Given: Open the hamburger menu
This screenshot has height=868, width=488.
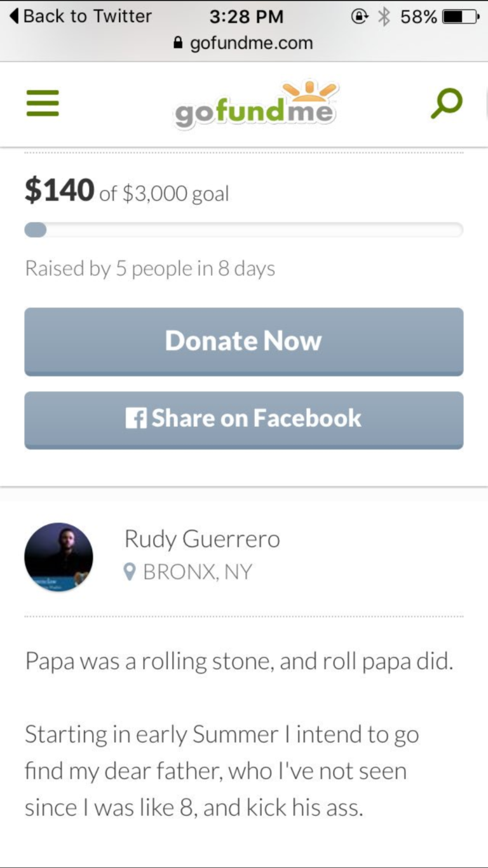Looking at the screenshot, I should pos(43,104).
